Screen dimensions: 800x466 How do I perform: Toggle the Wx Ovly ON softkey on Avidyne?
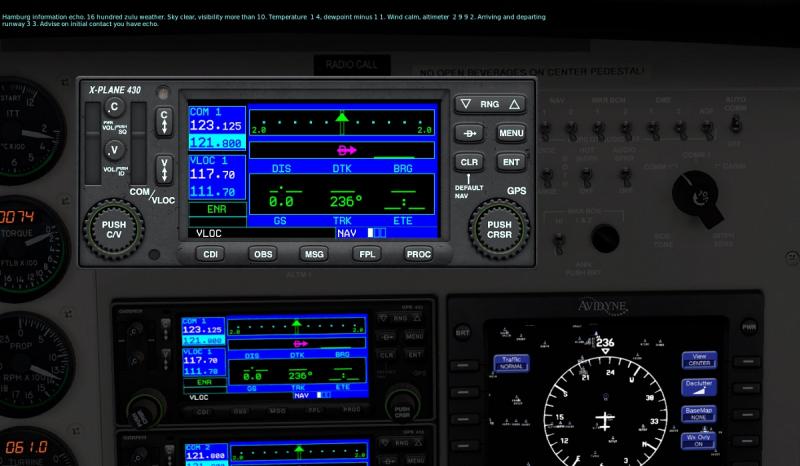coord(698,440)
